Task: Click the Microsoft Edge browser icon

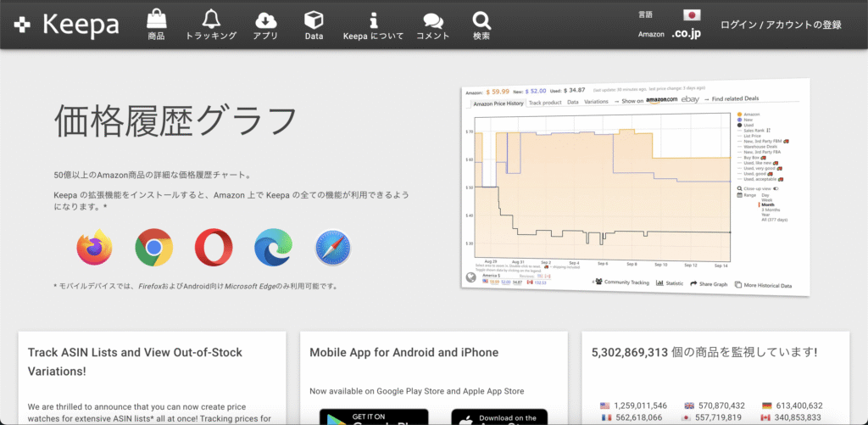Action: point(274,247)
